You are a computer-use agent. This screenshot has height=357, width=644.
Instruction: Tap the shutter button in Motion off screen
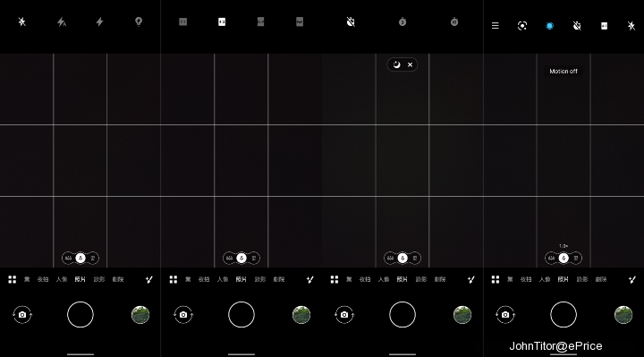563,315
